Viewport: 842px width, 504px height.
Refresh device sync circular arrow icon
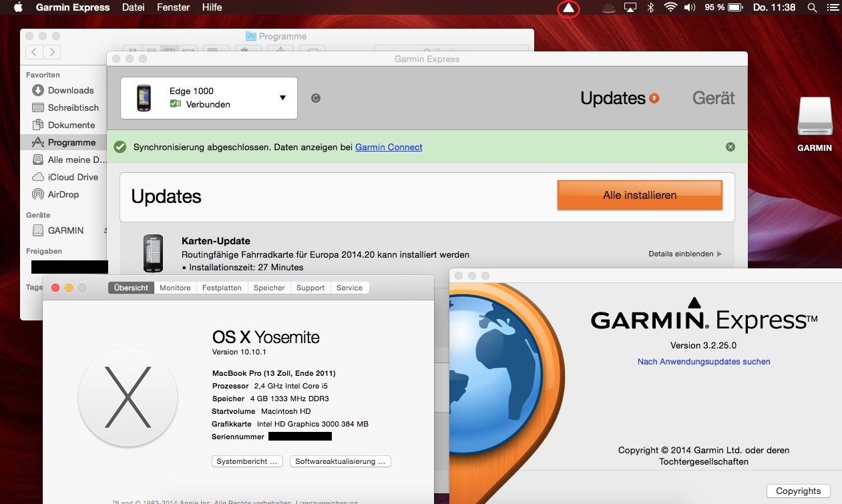pyautogui.click(x=316, y=98)
